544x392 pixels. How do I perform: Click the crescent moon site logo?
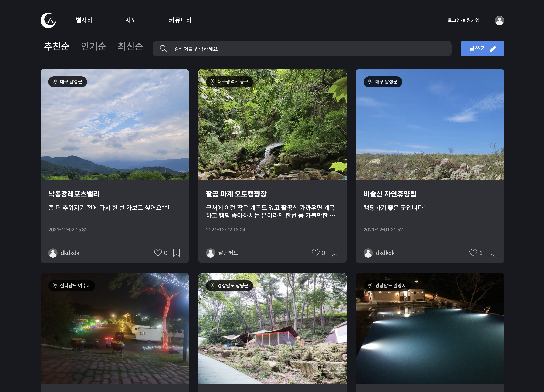[x=48, y=20]
